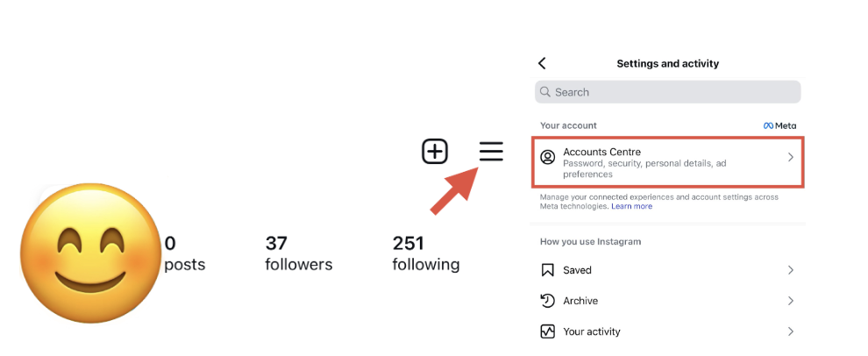Click the Accounts Centre person icon

tap(548, 158)
